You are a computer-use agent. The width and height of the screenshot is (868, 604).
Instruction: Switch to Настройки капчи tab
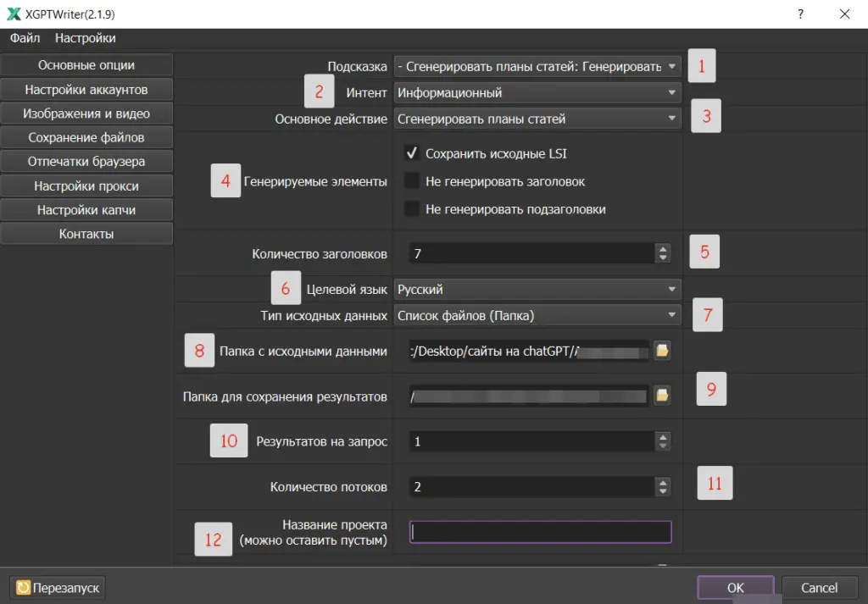coord(86,209)
